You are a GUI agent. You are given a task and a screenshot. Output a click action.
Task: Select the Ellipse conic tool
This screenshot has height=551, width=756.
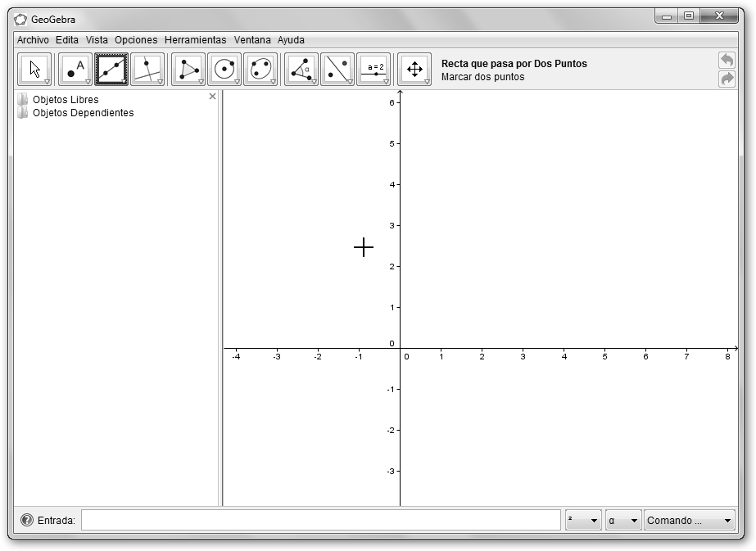click(260, 70)
